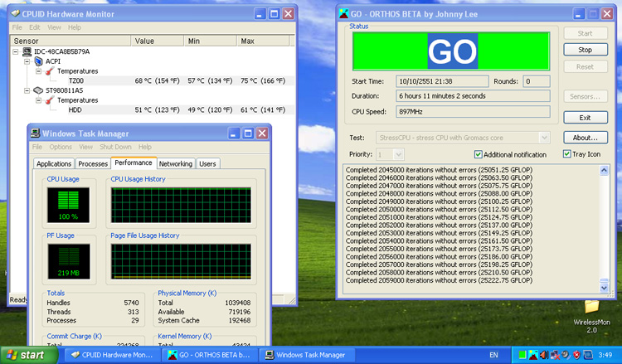Viewport: 622px width, 364px height.
Task: Click the disconnected network tray icon
Action: tap(555, 355)
